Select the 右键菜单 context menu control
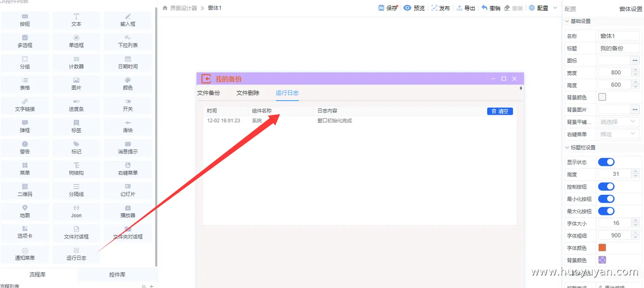The width and height of the screenshot is (644, 288). point(128,169)
